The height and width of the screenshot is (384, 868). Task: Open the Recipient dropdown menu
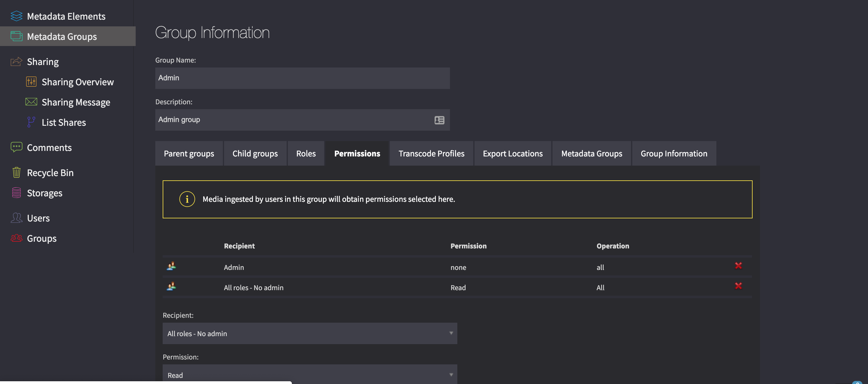click(x=310, y=333)
